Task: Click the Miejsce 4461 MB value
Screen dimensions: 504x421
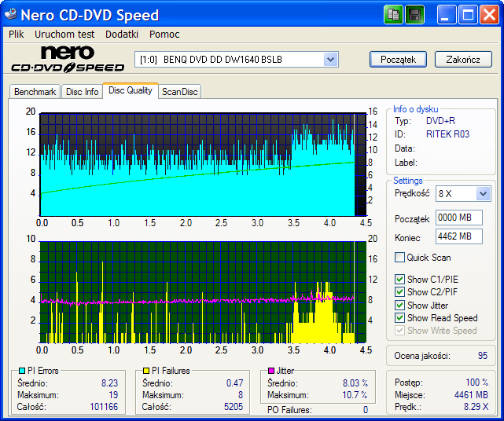Action: (471, 394)
